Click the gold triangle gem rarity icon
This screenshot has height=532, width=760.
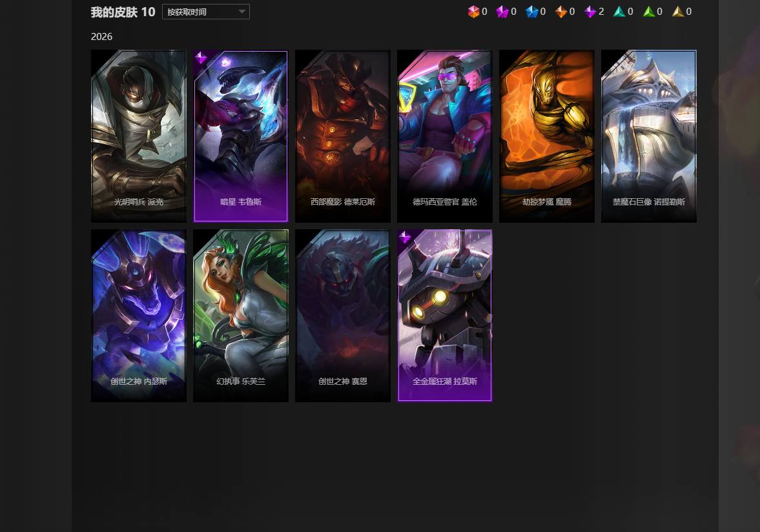[x=677, y=12]
